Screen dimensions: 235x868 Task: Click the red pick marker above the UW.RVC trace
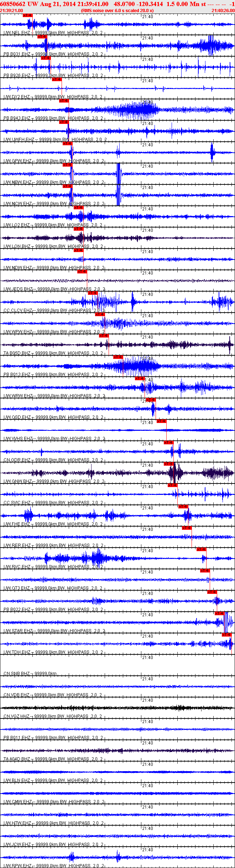point(202,549)
